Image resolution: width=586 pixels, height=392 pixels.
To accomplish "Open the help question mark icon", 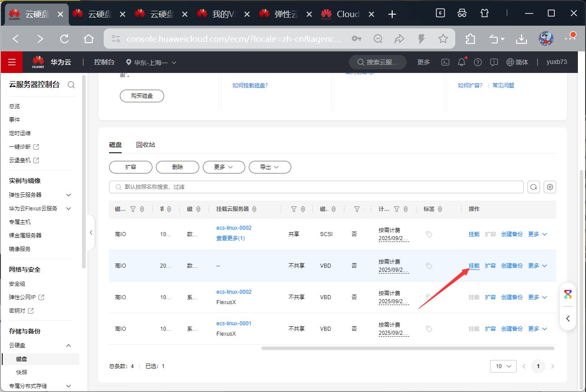I will tap(478, 62).
